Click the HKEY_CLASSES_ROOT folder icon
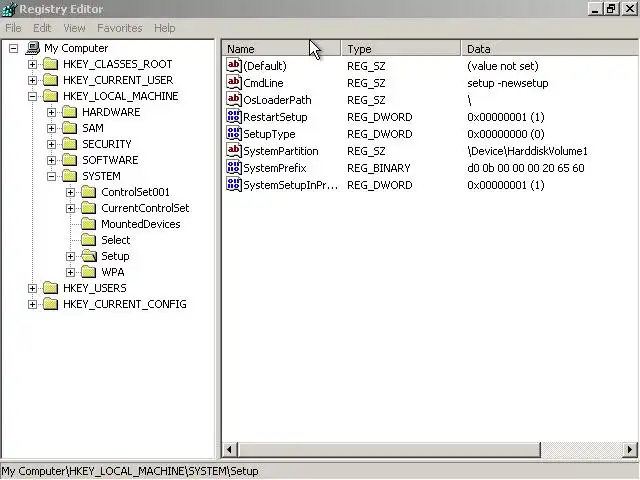This screenshot has width=640, height=480. coord(51,64)
